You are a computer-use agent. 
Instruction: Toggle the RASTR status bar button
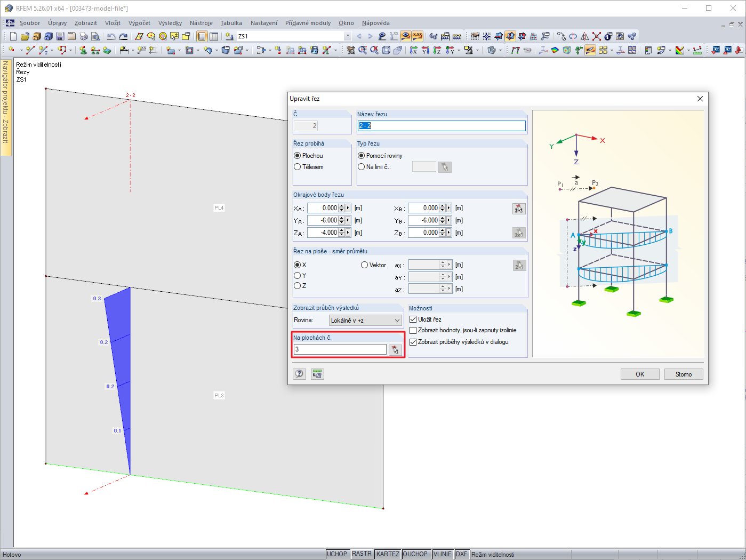(362, 554)
